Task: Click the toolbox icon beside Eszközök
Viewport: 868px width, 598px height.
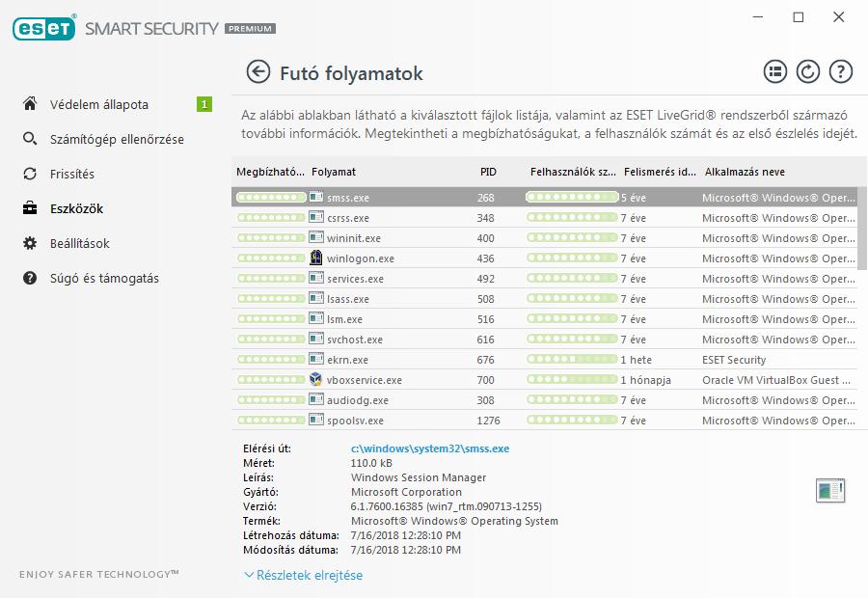Action: pyautogui.click(x=30, y=208)
